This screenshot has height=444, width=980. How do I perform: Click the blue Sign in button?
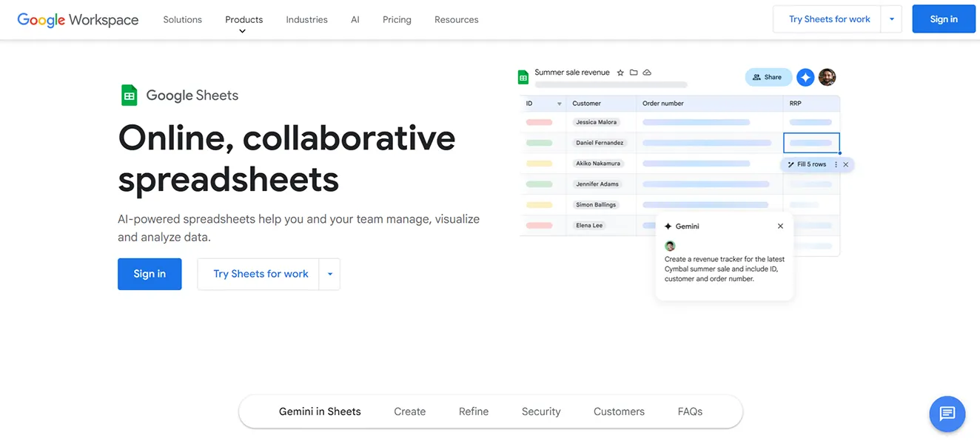(944, 18)
